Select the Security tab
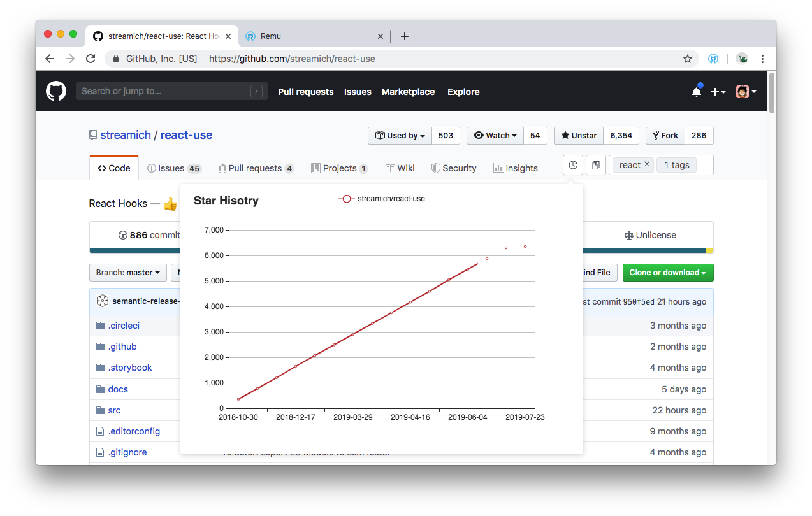The width and height of the screenshot is (812, 516). tap(454, 168)
